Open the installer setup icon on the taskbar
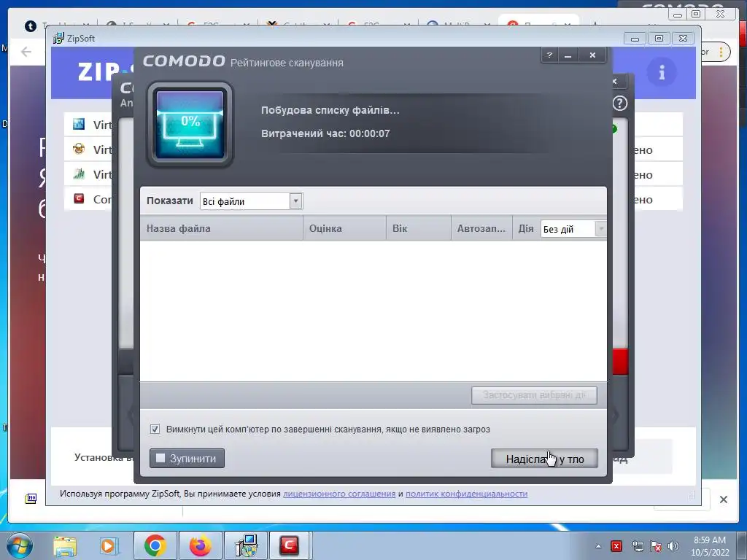This screenshot has width=747, height=560. [245, 545]
